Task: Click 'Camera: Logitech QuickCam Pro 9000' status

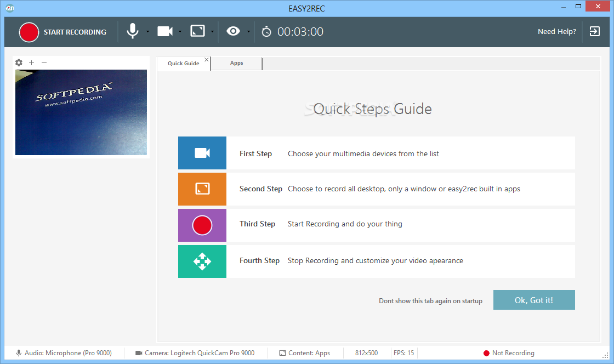Action: pos(200,353)
